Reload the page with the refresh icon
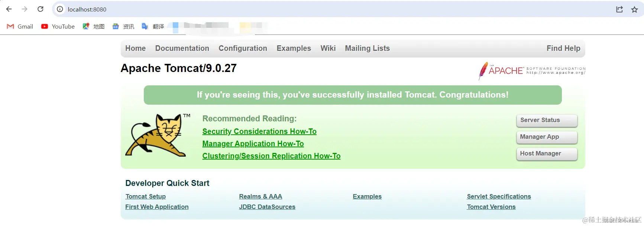The height and width of the screenshot is (226, 644). [x=41, y=9]
